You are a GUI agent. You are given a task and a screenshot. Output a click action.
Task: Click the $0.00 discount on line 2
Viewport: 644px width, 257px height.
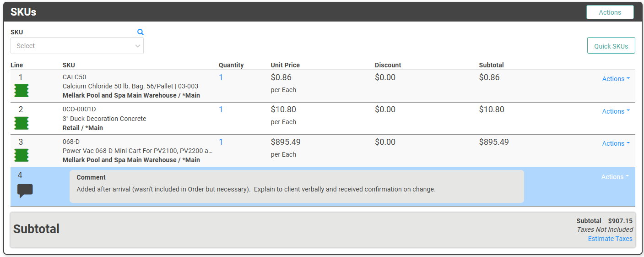[385, 109]
